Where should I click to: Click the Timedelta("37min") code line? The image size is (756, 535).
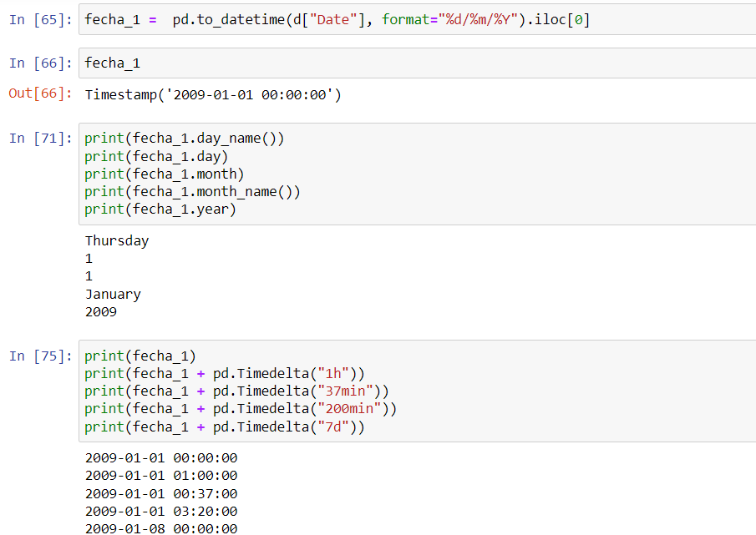click(x=236, y=391)
